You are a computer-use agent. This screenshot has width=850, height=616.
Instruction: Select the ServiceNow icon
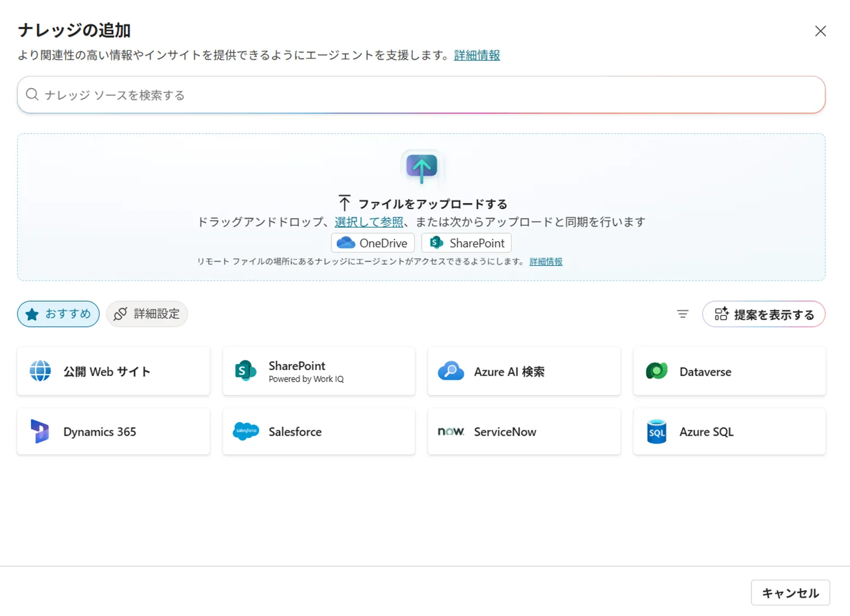pyautogui.click(x=451, y=431)
